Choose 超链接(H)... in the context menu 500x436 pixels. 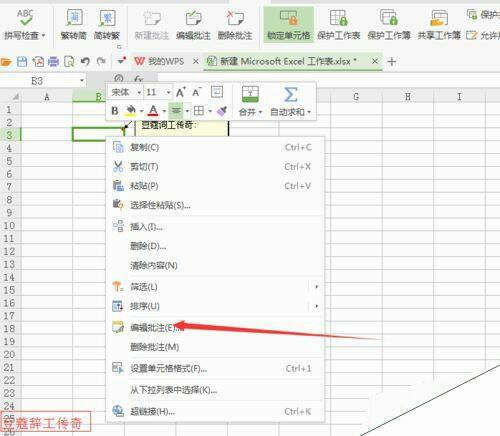pos(215,412)
